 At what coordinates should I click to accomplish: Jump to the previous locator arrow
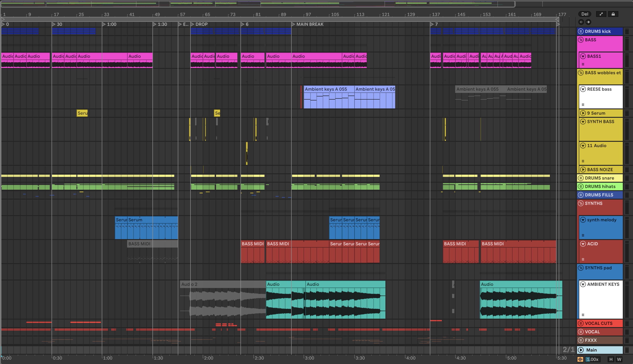click(x=581, y=22)
